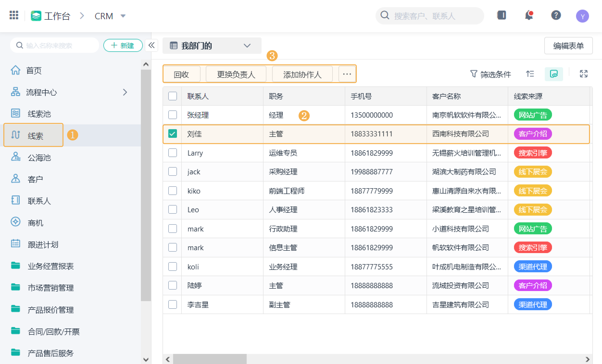The image size is (602, 364).
Task: Click the 工作台 logo icon
Action: click(36, 16)
